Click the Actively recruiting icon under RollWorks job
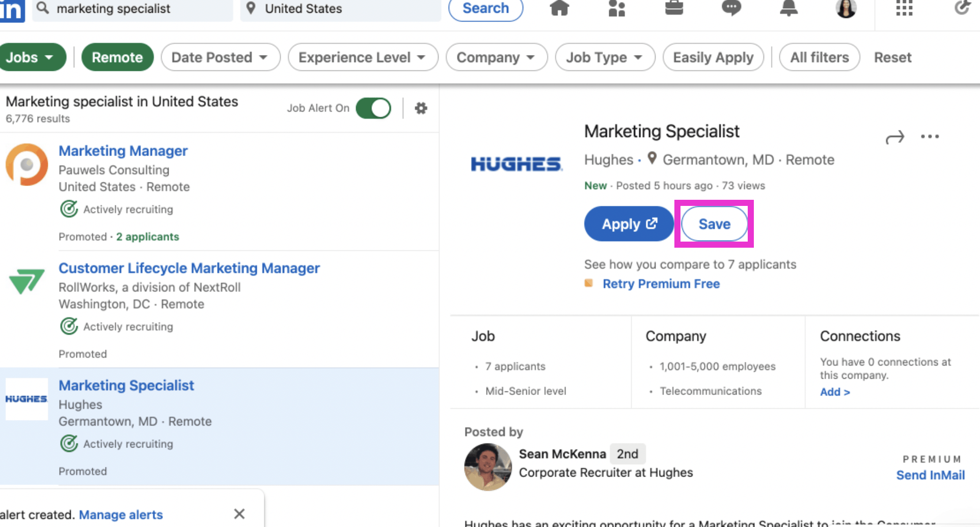Viewport: 980px width, 527px height. (69, 326)
